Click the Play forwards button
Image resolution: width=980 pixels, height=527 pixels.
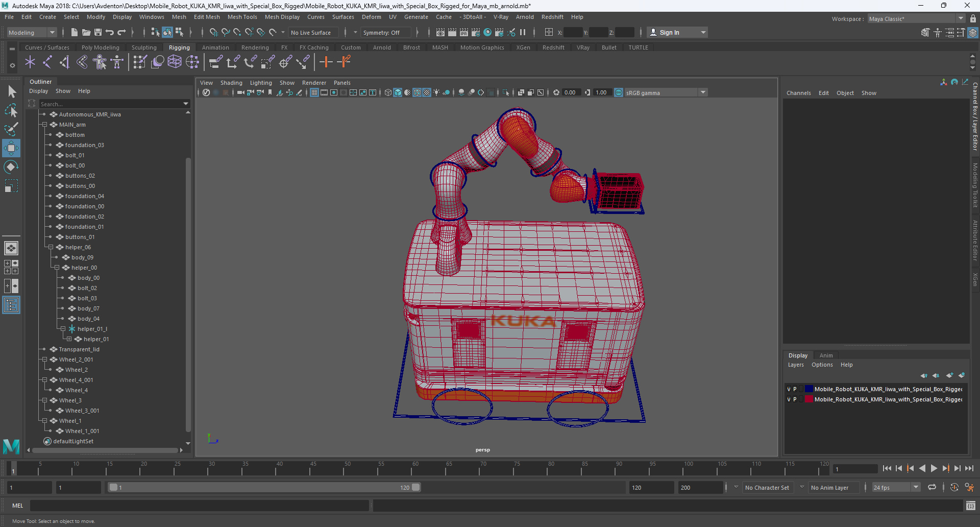tap(934, 468)
